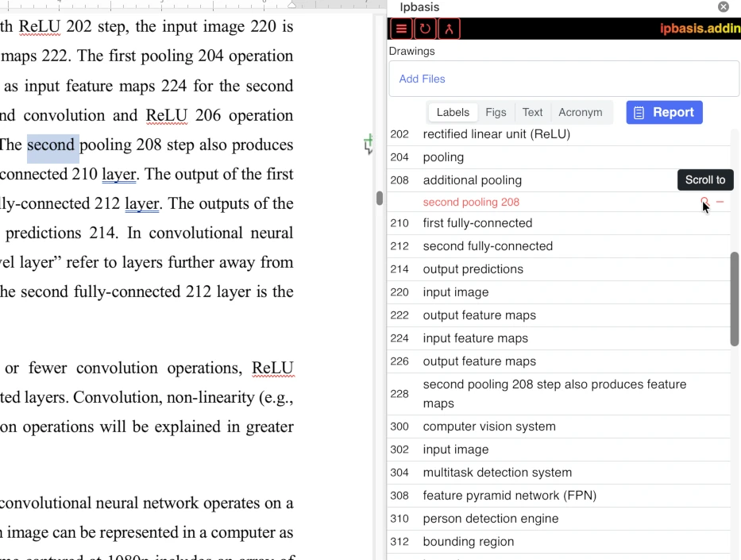Select label 300 computer vision system

pyautogui.click(x=489, y=427)
